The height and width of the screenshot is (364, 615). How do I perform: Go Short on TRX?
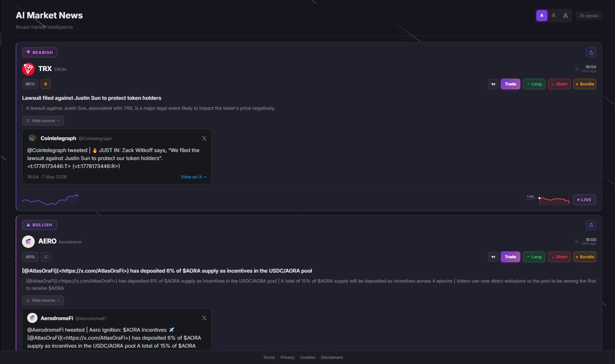[559, 84]
